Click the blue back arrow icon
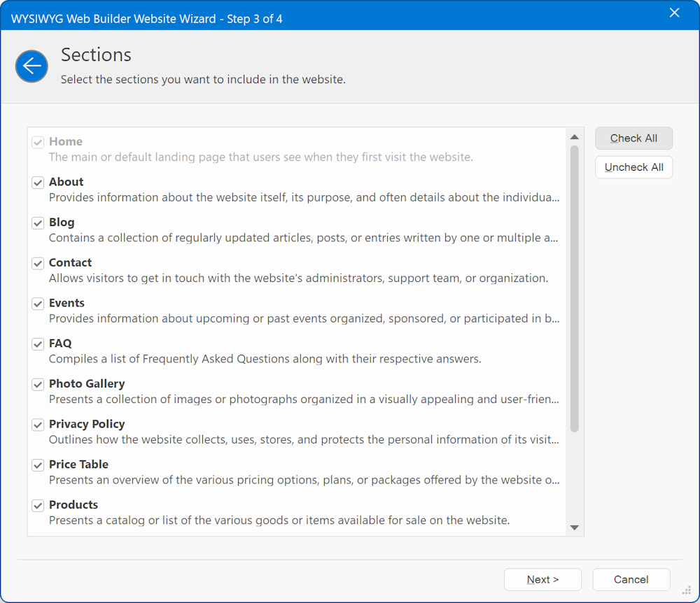Viewport: 700px width, 603px height. coord(31,66)
